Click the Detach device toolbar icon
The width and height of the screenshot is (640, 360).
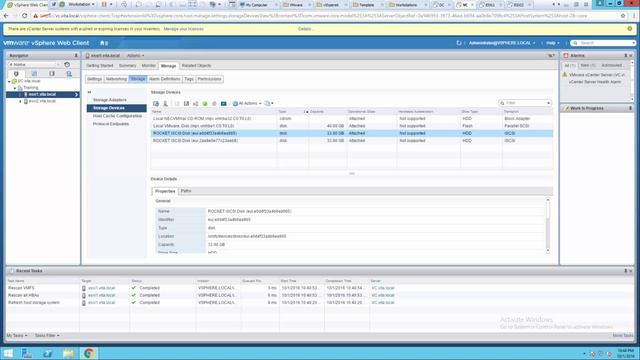[186, 104]
